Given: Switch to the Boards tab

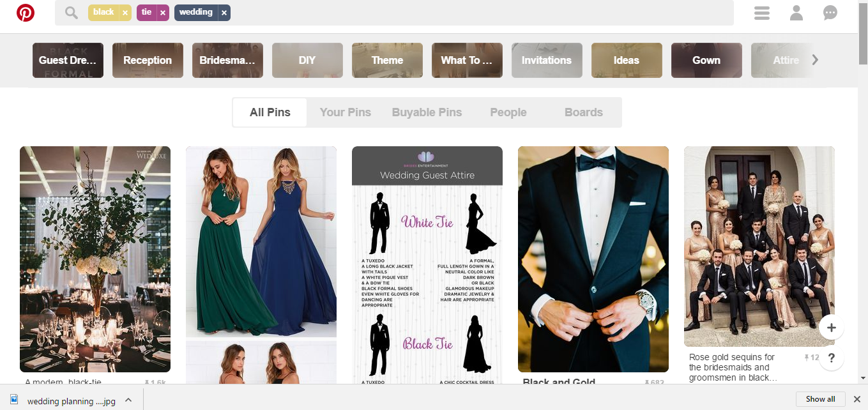Looking at the screenshot, I should click(x=583, y=112).
